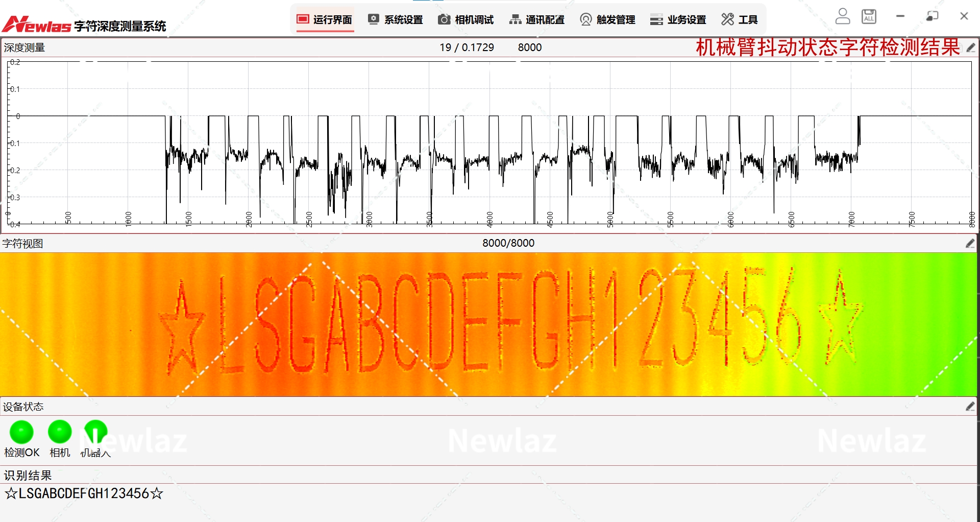Open the 工具 tools tab

pos(740,20)
